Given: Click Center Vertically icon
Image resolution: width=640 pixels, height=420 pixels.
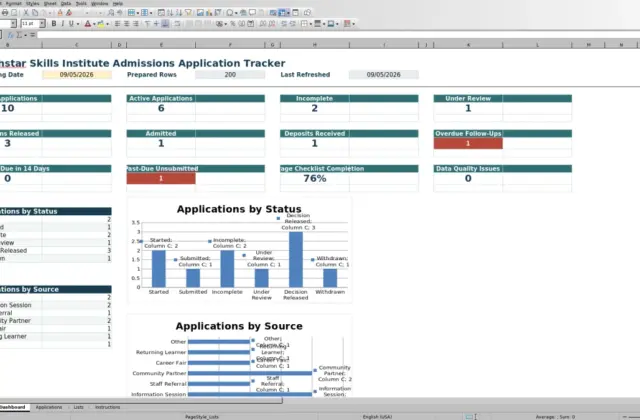Looking at the screenshot, I should [156, 24].
